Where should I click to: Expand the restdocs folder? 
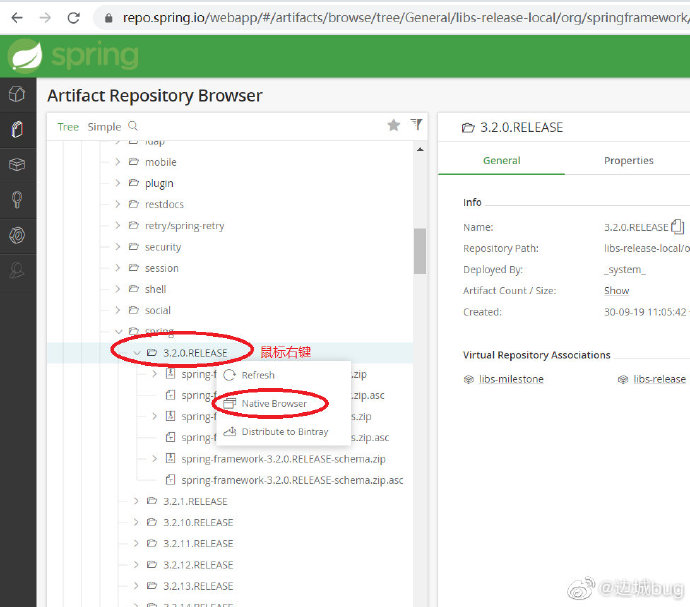click(117, 204)
